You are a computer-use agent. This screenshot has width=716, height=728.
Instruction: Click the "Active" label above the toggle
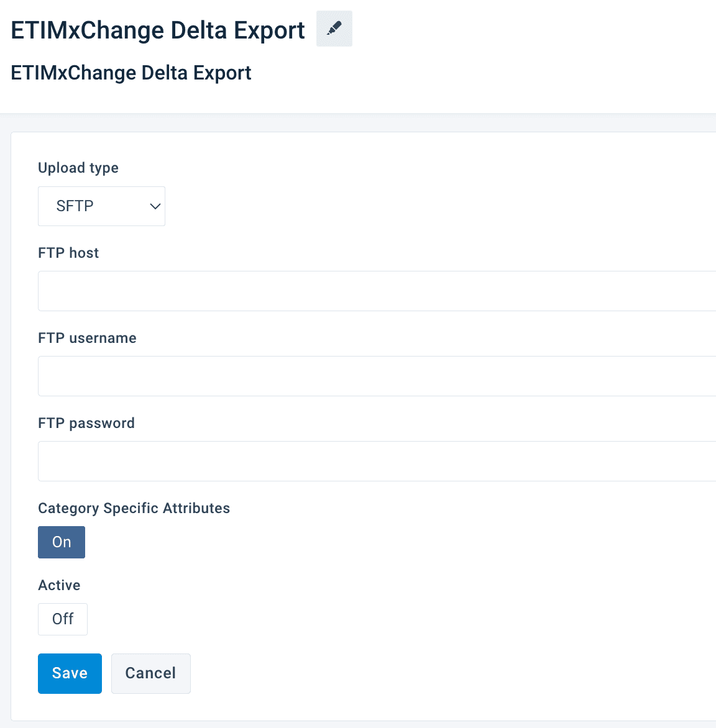59,585
